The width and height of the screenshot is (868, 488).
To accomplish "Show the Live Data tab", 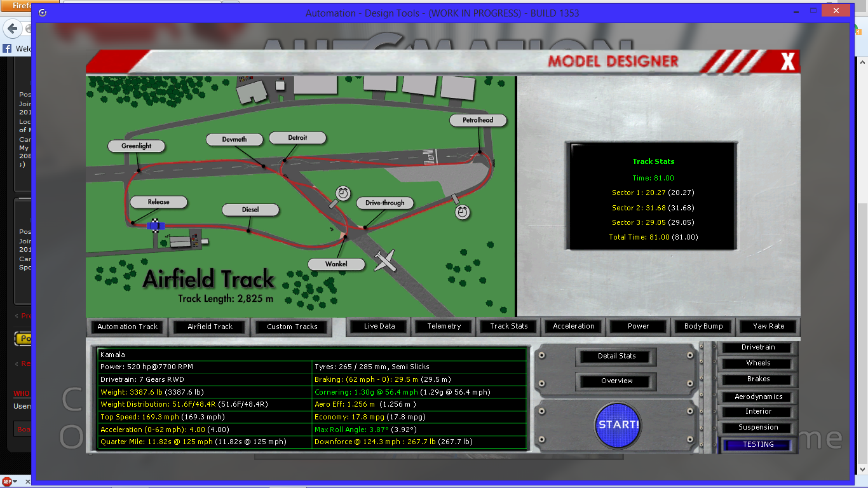I will point(379,326).
